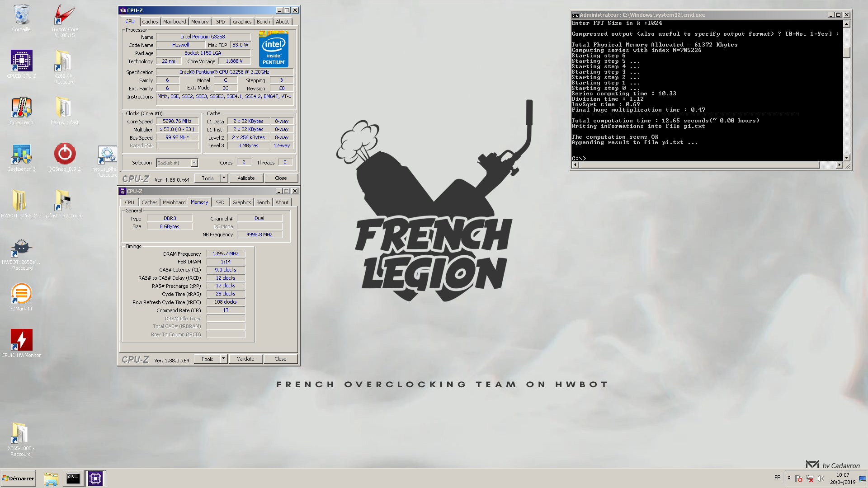Expand Tools dropdown arrow in lower CPU-Z

click(x=223, y=359)
